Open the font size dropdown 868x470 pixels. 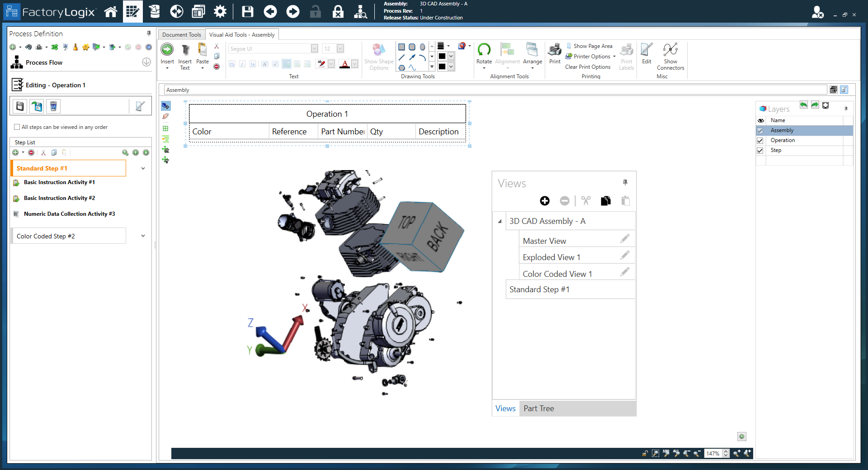[340, 48]
